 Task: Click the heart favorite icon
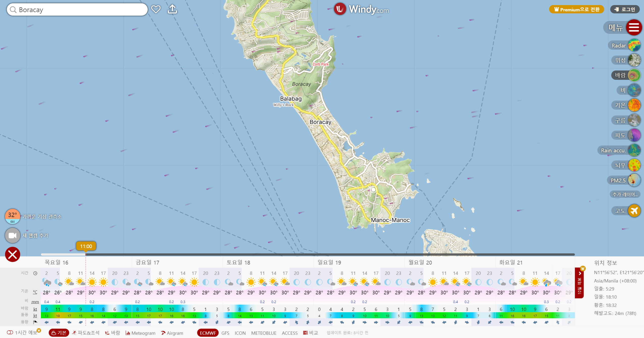156,9
